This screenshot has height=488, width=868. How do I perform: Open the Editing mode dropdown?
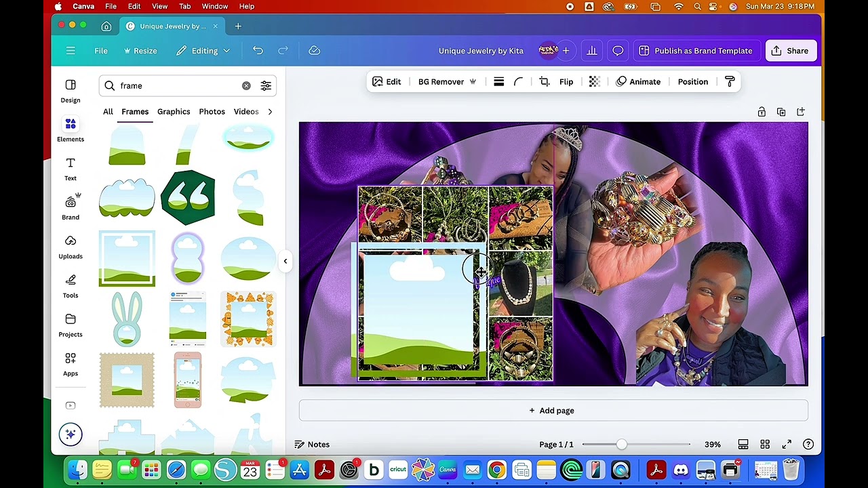click(203, 51)
